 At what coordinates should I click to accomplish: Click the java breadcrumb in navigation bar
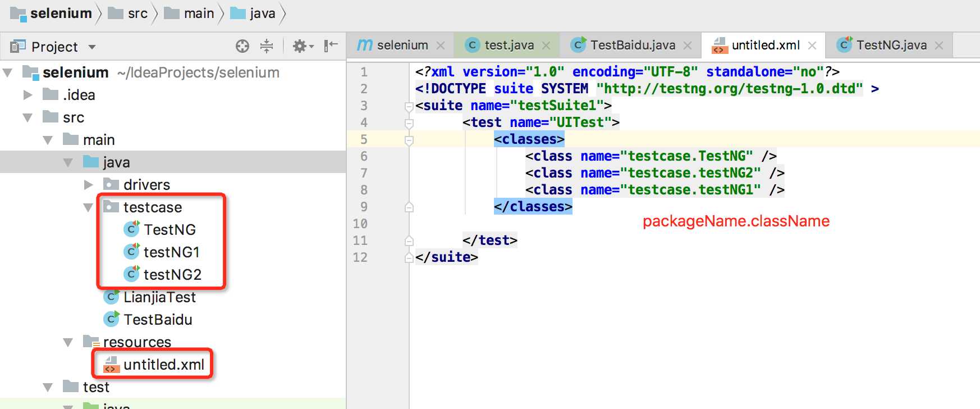(253, 13)
